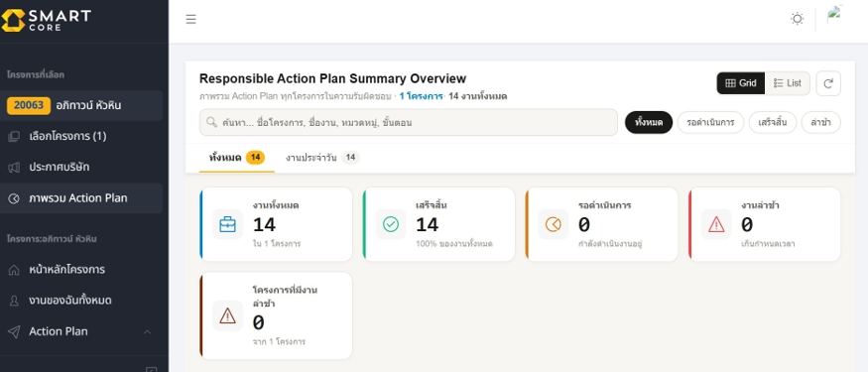Click the paper plane Action Plan icon
Viewport: 868px width, 372px height.
click(x=14, y=331)
